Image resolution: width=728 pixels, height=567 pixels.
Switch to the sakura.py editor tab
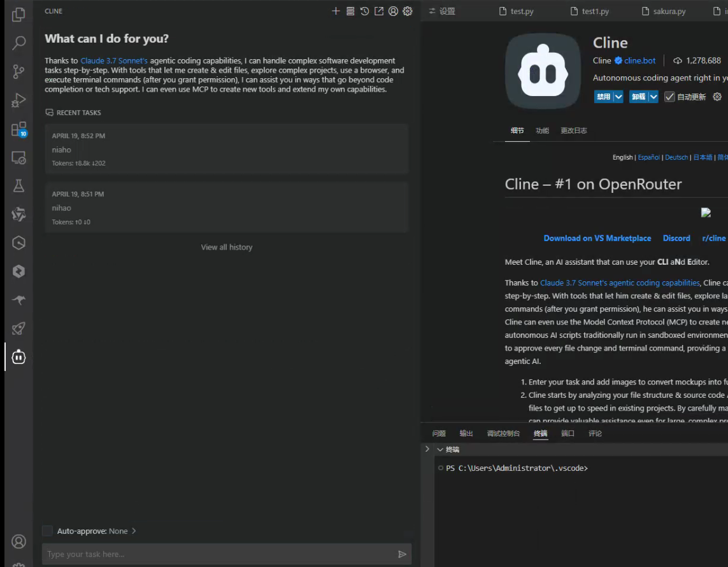pyautogui.click(x=664, y=11)
